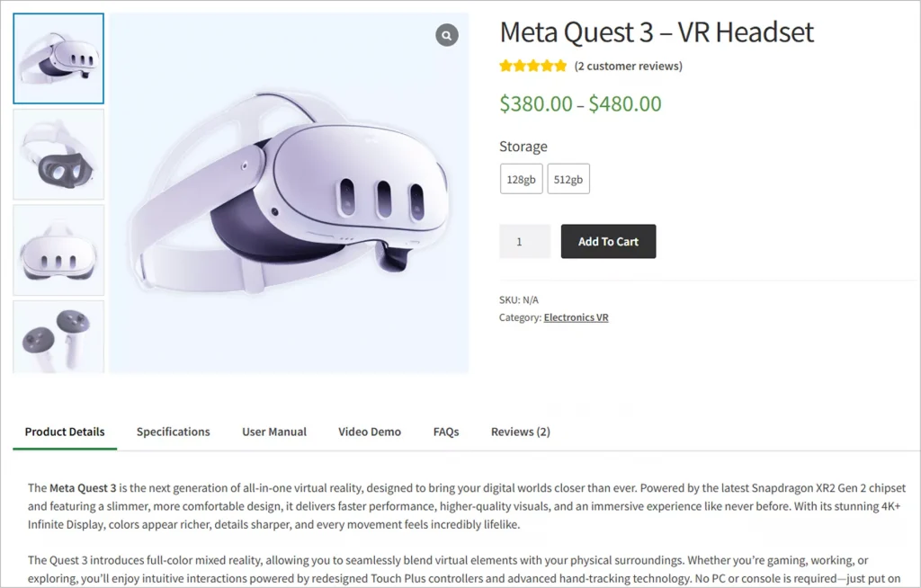Choose the 128gb storage option
Viewport: 921px width, 588px height.
pos(521,179)
